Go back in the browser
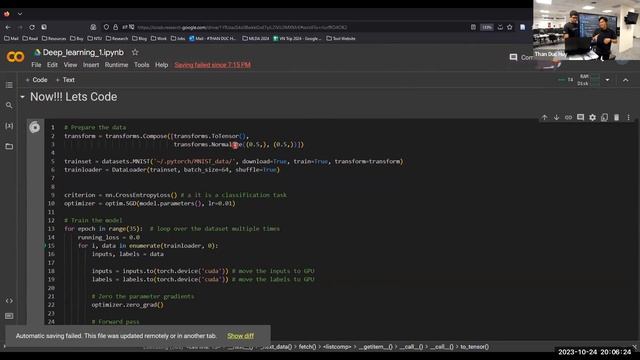The width and height of the screenshot is (640, 360). 8,27
